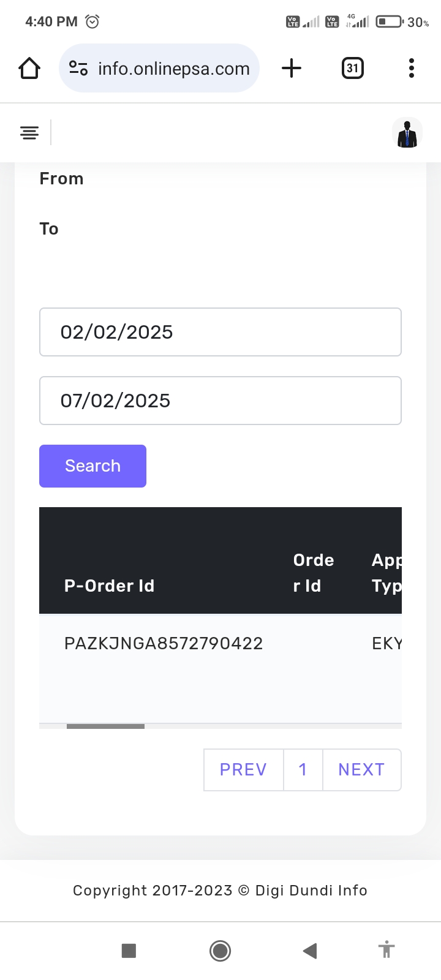Toggle the sidebar hamburger menu
This screenshot has width=441, height=980.
(29, 132)
